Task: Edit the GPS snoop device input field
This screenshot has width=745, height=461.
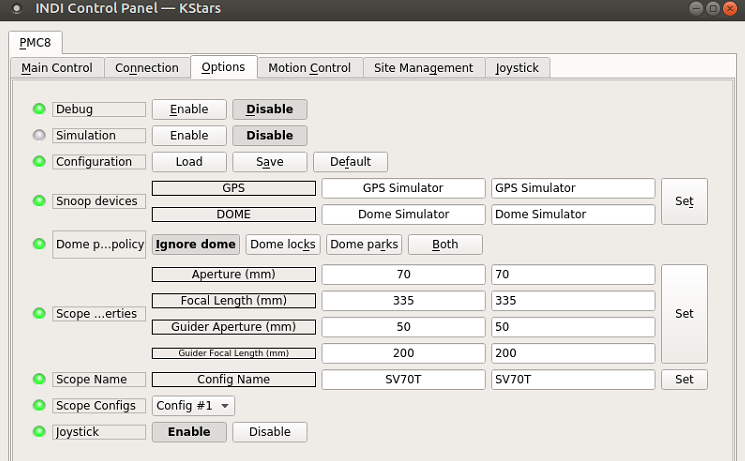Action: pos(573,188)
